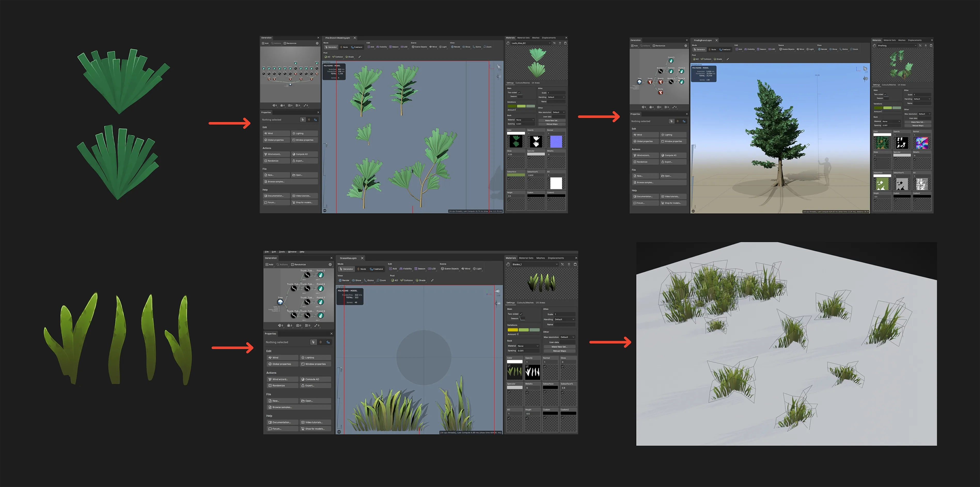Toggle the Color map checkbox on Blades_1 material
The height and width of the screenshot is (487, 980).
(509, 366)
